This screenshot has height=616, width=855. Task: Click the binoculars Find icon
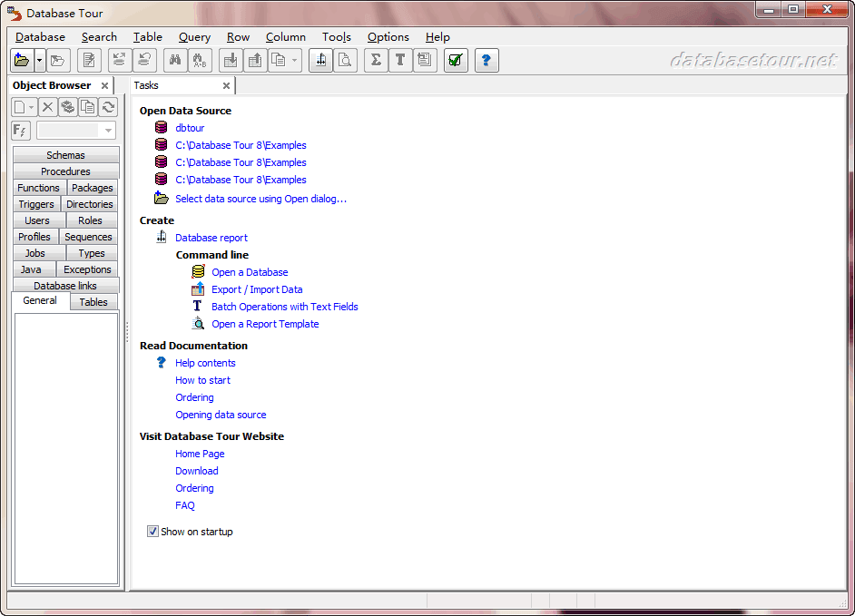click(x=173, y=61)
